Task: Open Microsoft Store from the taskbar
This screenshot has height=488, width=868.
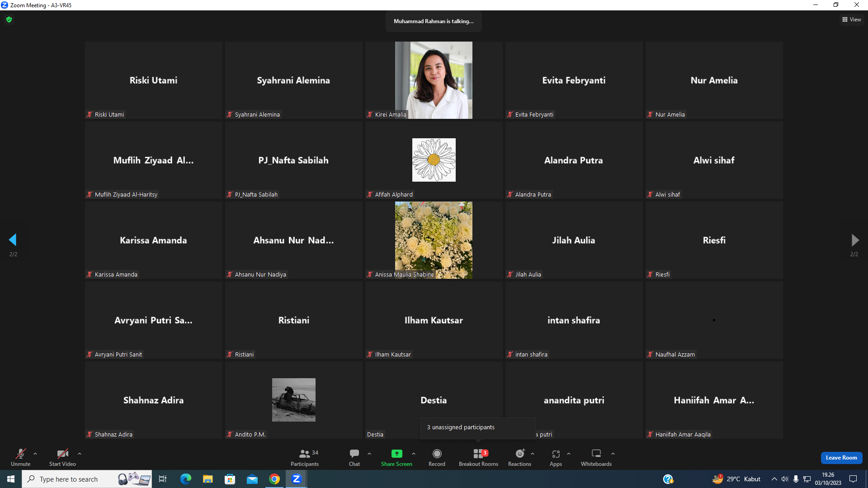Action: click(230, 479)
